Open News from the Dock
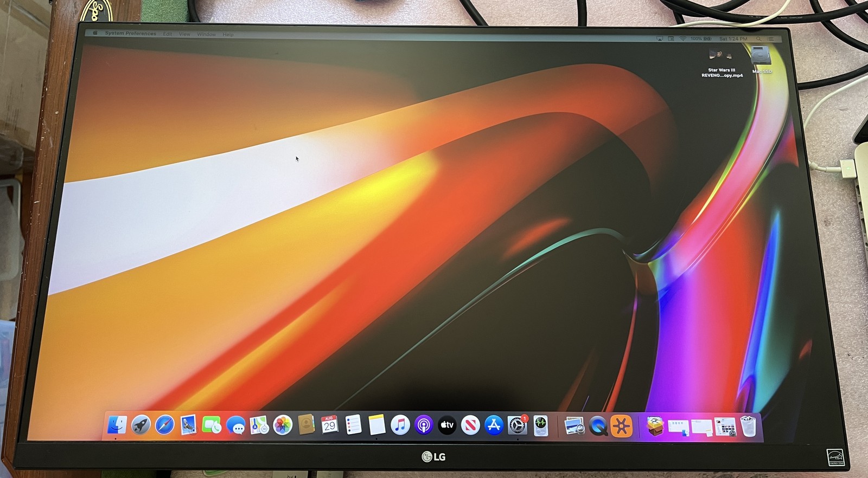 click(x=470, y=425)
